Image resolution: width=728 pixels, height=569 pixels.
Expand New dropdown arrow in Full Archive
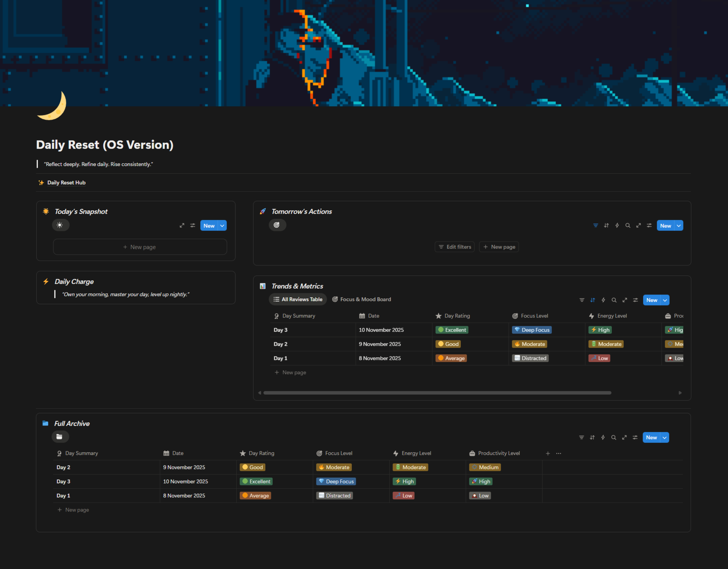pyautogui.click(x=665, y=437)
